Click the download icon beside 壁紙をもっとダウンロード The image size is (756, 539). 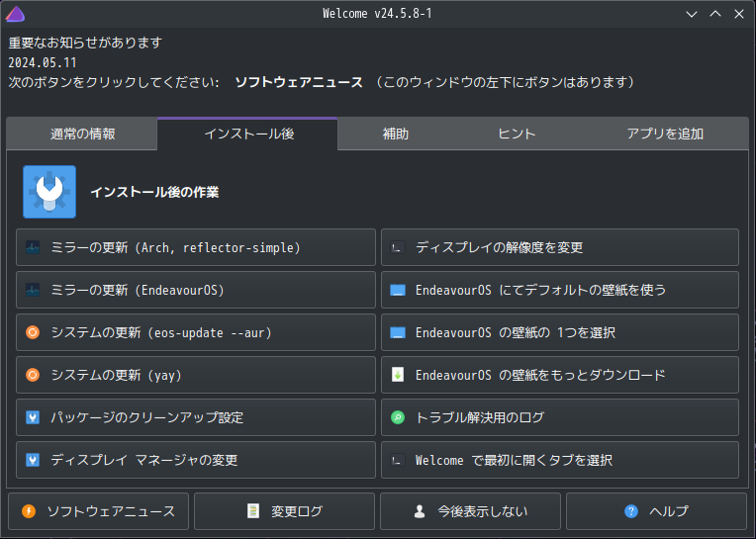pos(397,375)
